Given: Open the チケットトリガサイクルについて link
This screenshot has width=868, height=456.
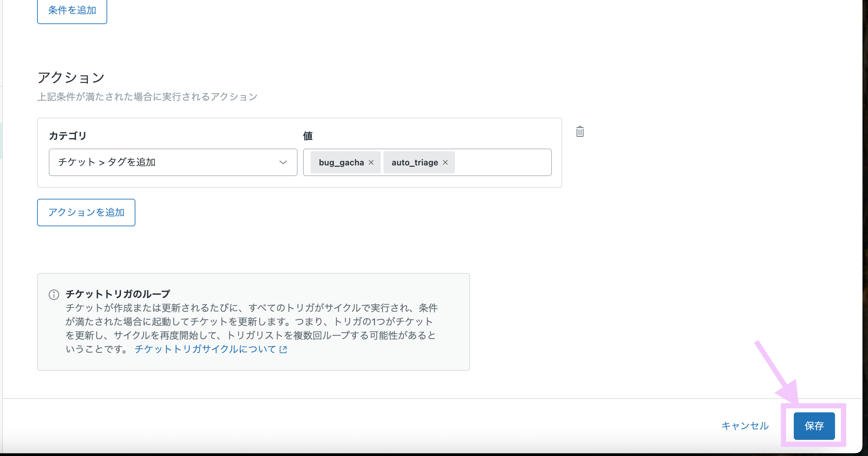Looking at the screenshot, I should [x=205, y=349].
